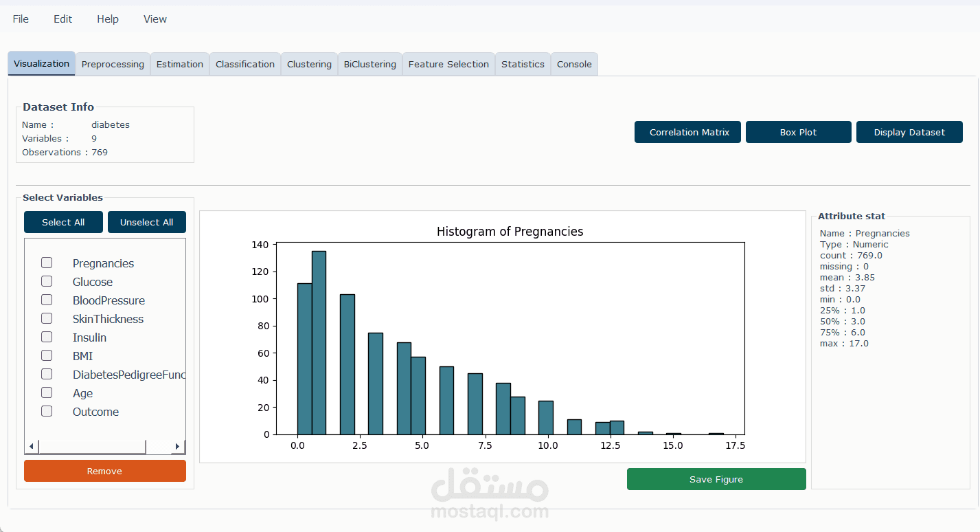Click the BloodPressure variable label
This screenshot has width=980, height=532.
coord(109,300)
